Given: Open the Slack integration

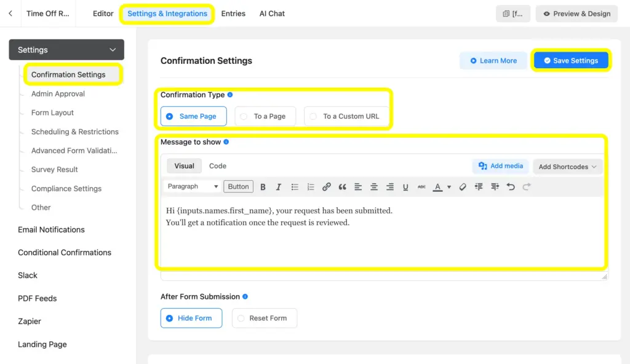Looking at the screenshot, I should pos(27,275).
